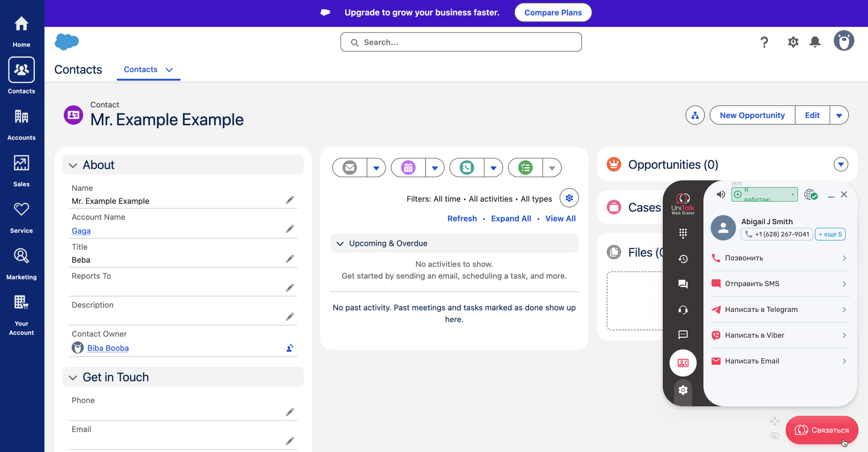The height and width of the screenshot is (452, 868).
Task: Collapse the Get in Touch section
Action: pyautogui.click(x=73, y=377)
